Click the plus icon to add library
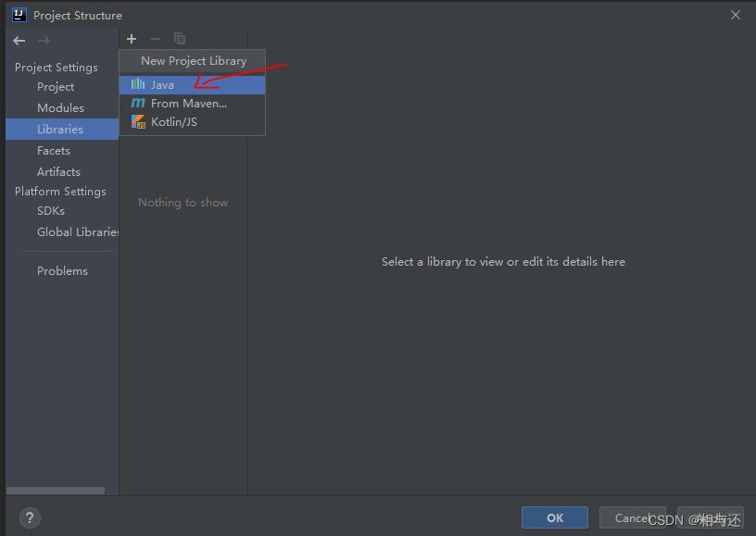This screenshot has height=536, width=756. (132, 39)
